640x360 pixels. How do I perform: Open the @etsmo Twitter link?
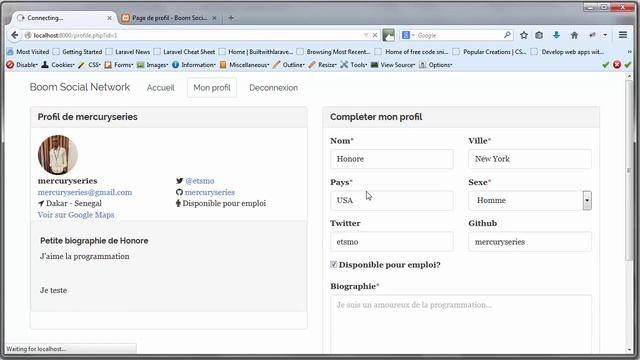coord(200,181)
